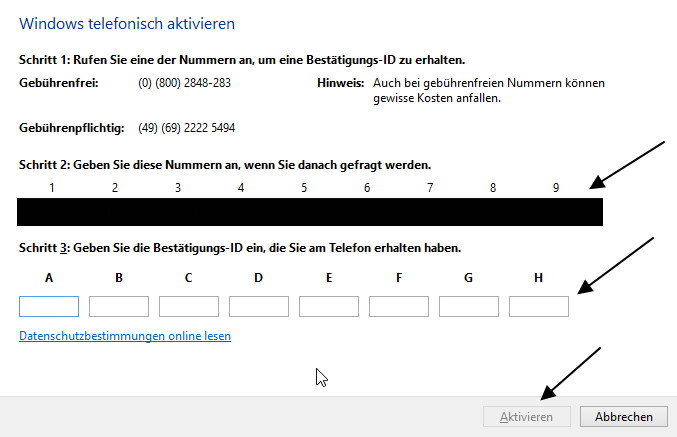The image size is (677, 437).
Task: Click the Abbrechen button
Action: point(623,417)
